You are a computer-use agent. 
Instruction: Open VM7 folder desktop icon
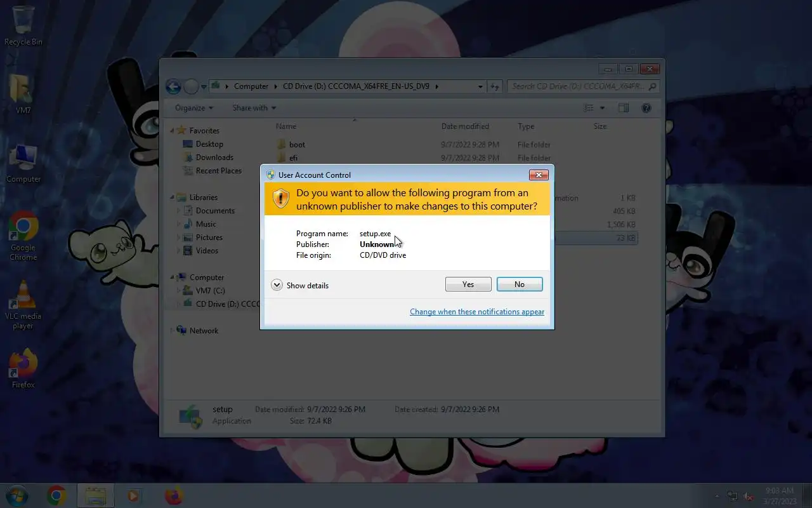[x=23, y=93]
